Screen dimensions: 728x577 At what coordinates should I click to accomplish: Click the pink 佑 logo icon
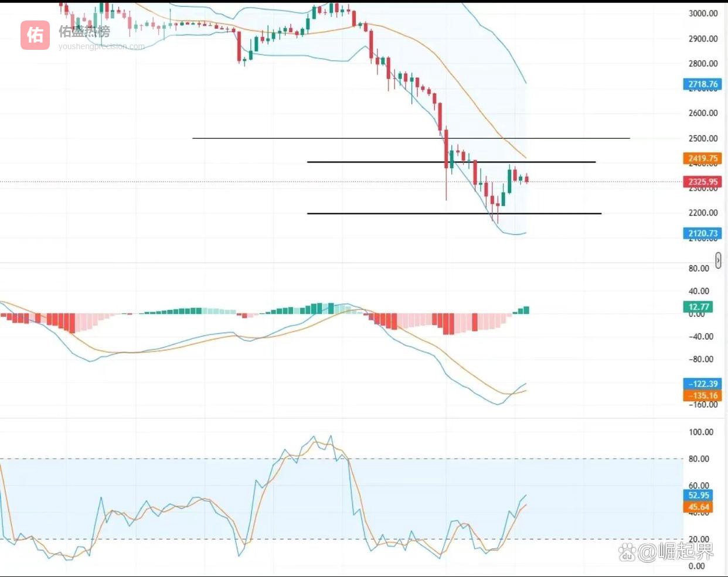[x=35, y=35]
